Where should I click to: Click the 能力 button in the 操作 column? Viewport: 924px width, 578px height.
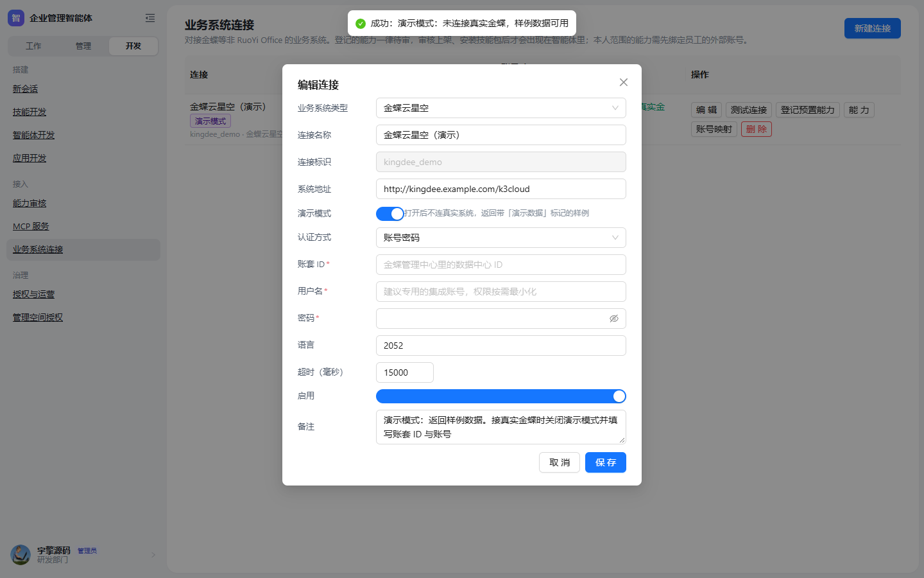859,110
